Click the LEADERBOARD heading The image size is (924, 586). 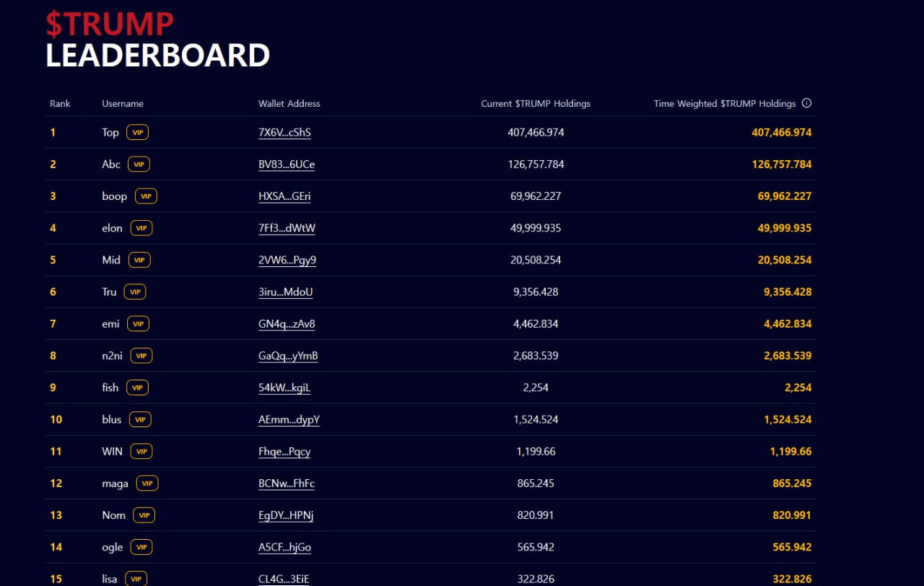click(x=157, y=56)
